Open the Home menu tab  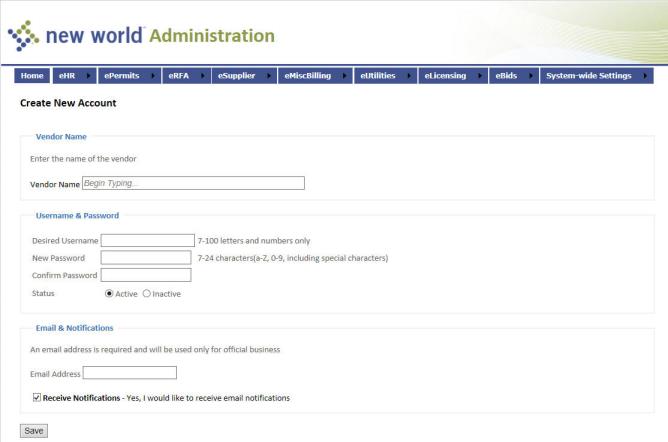coord(33,76)
